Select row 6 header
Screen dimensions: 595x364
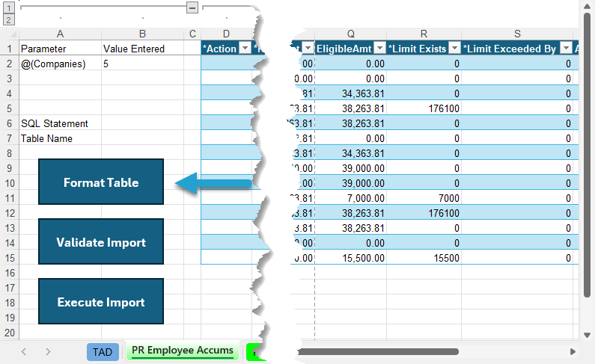point(10,123)
